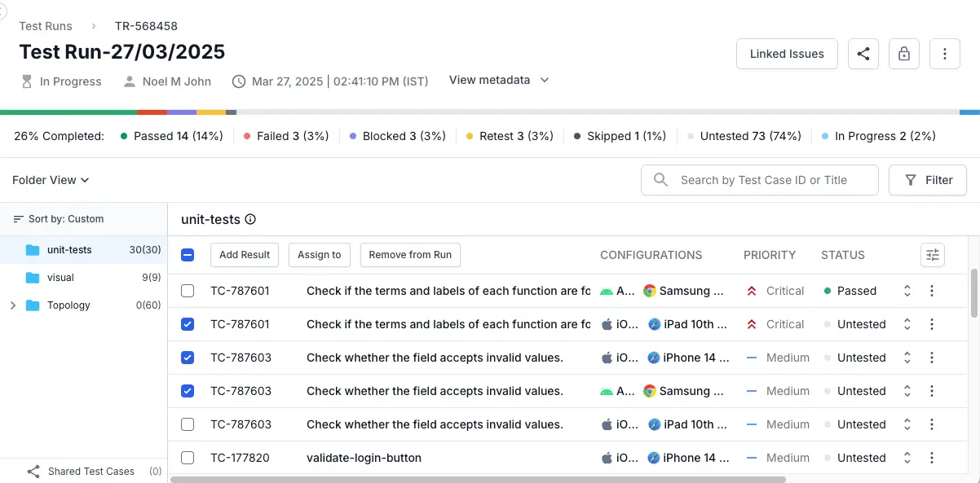980x483 pixels.
Task: Open the Folder View dropdown
Action: click(51, 180)
